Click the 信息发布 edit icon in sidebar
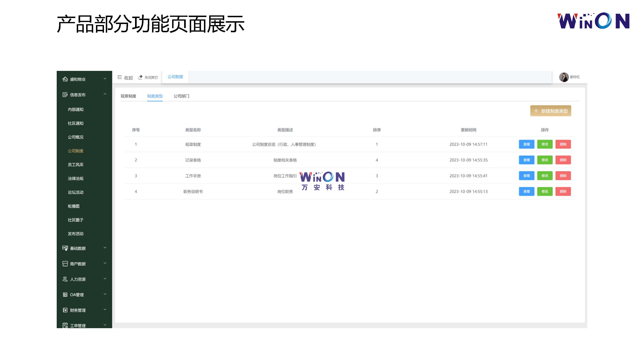 point(65,95)
